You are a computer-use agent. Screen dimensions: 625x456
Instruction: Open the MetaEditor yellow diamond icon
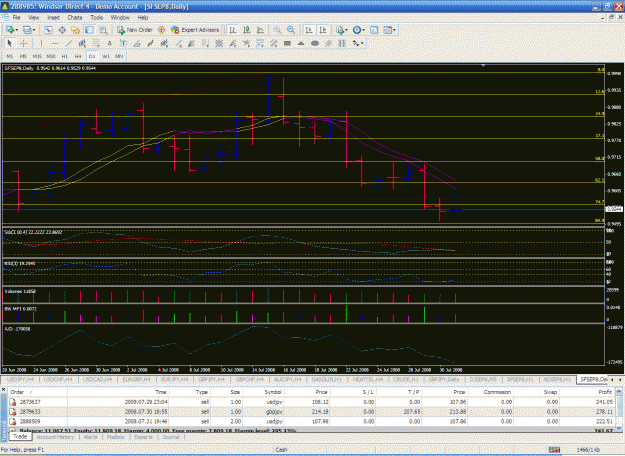point(161,30)
